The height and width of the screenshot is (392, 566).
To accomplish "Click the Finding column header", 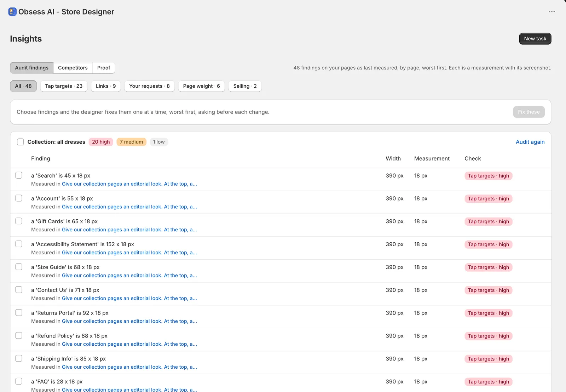I will pos(41,158).
